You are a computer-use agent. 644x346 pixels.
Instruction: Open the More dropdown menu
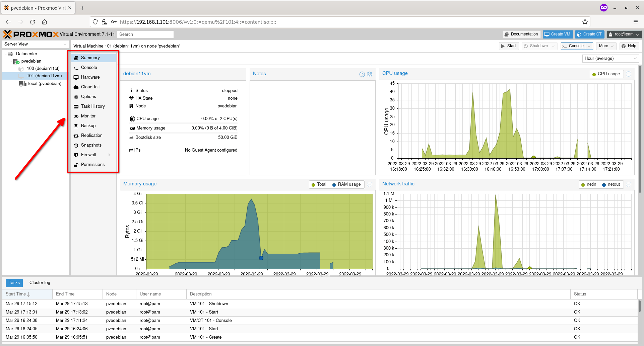pyautogui.click(x=606, y=46)
